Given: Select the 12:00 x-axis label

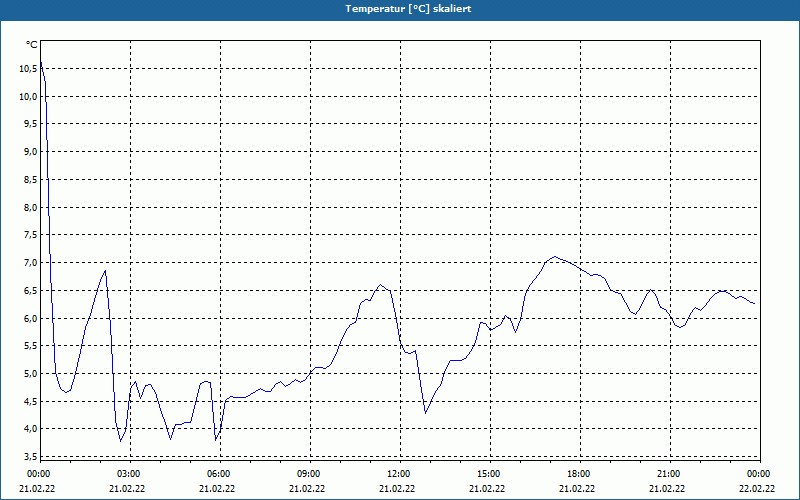Looking at the screenshot, I should point(399,474).
